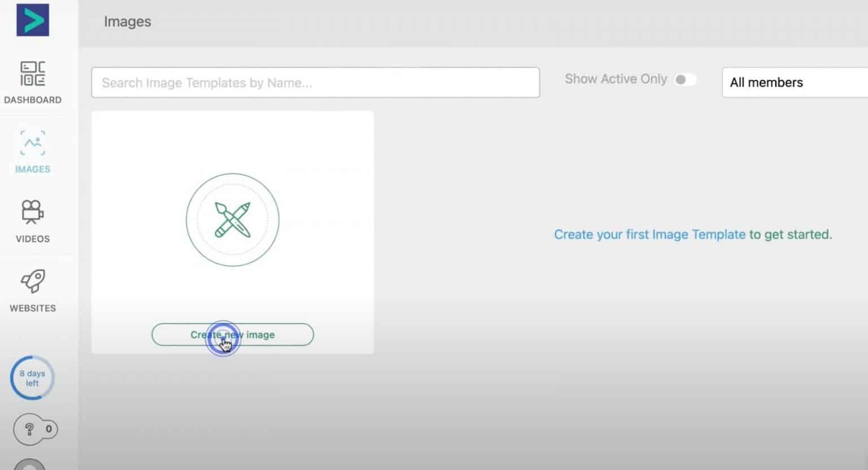Select DASHBOARD in the sidebar

point(32,99)
